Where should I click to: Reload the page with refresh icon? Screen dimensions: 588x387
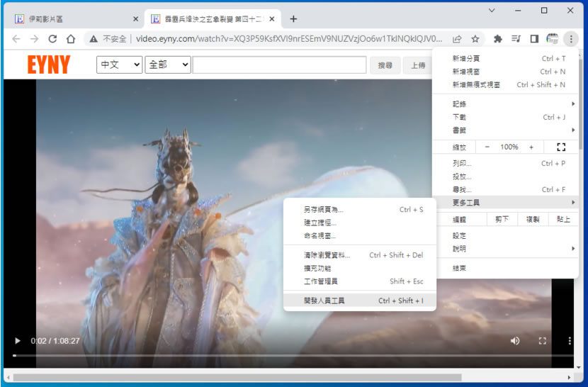52,39
